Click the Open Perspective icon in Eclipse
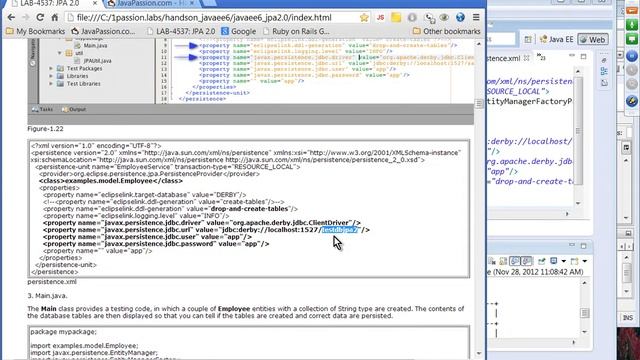The width and height of the screenshot is (640, 360). 528,40
